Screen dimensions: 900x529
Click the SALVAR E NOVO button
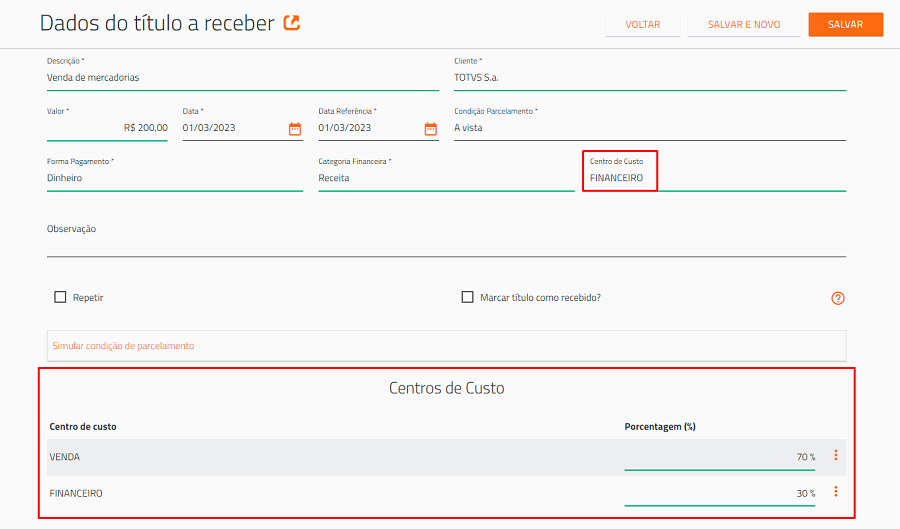tap(744, 25)
